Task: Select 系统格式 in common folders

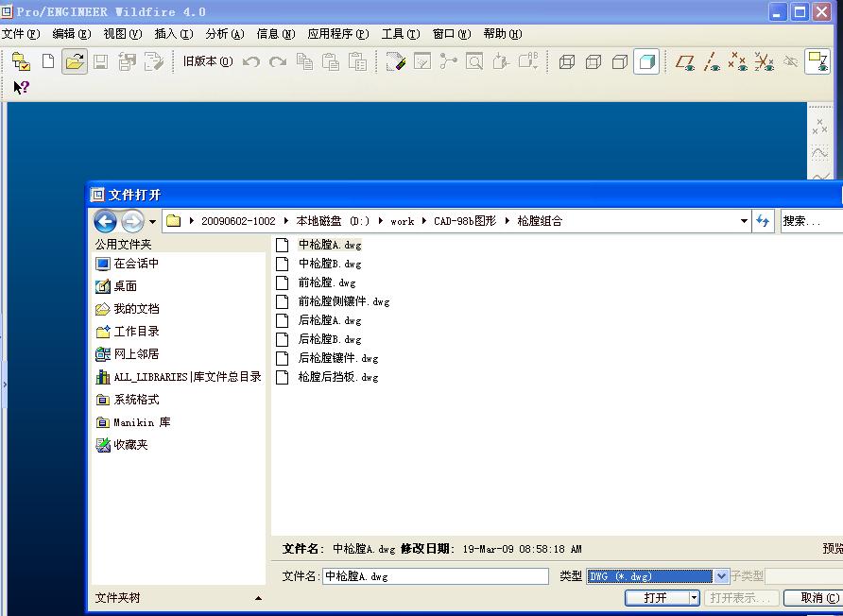Action: 128,400
